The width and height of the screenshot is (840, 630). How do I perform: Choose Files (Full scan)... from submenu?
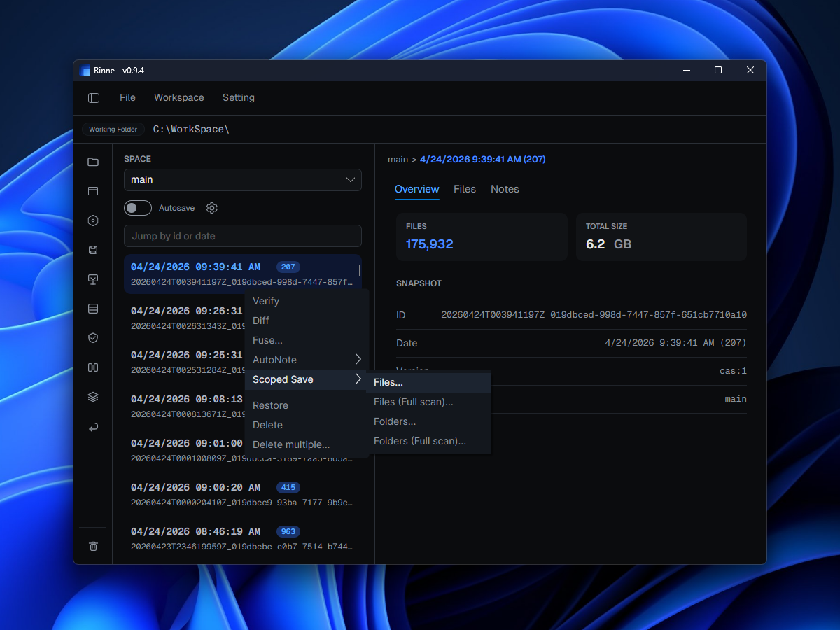tap(414, 402)
